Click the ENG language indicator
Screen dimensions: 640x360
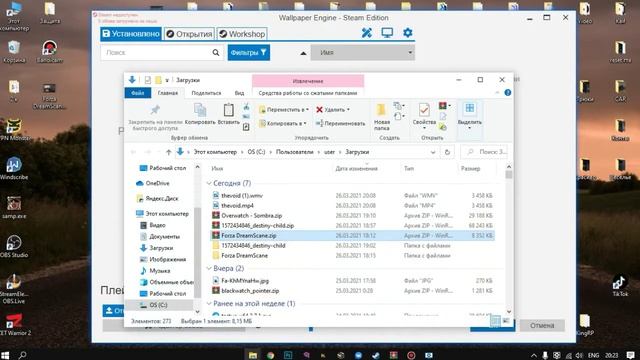click(x=593, y=355)
